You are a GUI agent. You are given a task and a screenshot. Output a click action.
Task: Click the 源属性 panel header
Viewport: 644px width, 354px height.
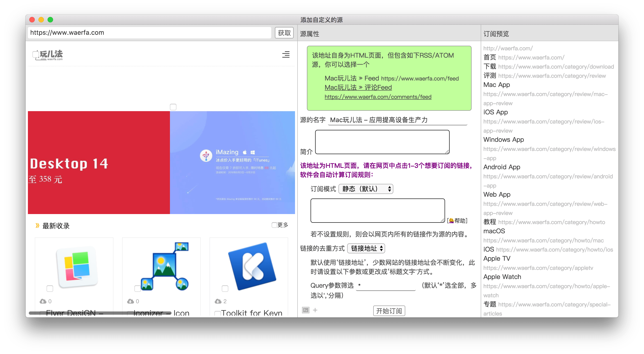coord(309,34)
